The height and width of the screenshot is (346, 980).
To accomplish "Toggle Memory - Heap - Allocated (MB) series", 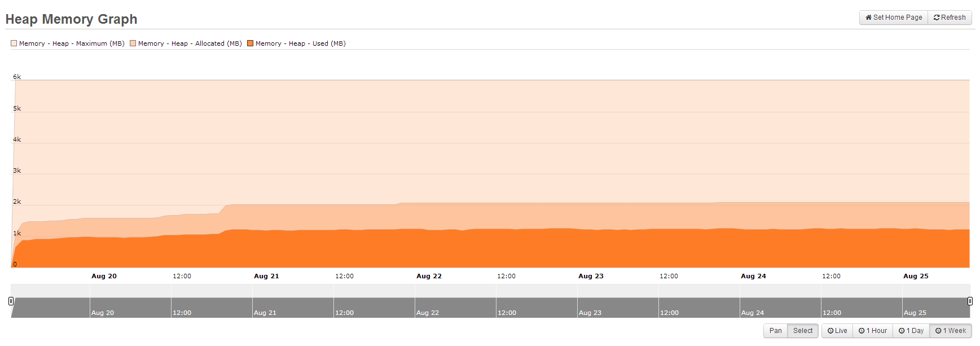I will coord(133,43).
